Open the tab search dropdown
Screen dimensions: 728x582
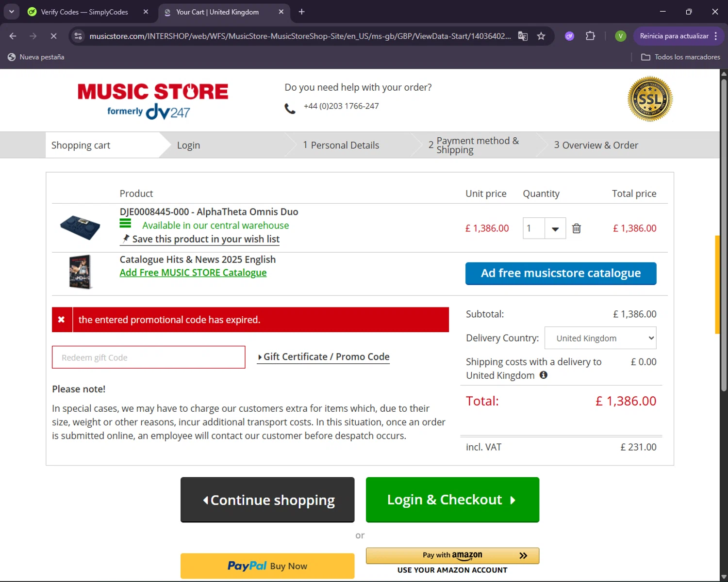click(11, 12)
